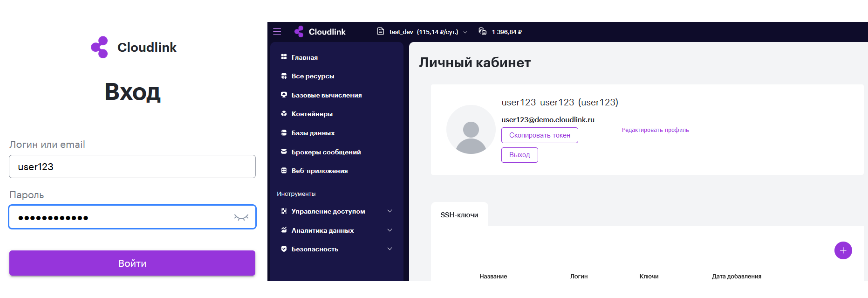Click the Базовые вычисления sidebar icon
The width and height of the screenshot is (868, 298).
click(x=284, y=95)
